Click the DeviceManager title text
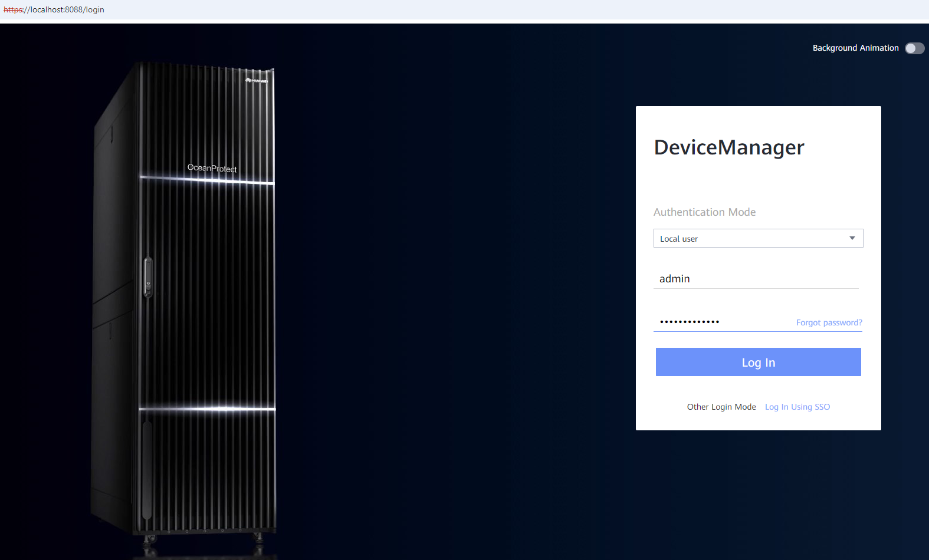The width and height of the screenshot is (929, 560). [x=729, y=147]
